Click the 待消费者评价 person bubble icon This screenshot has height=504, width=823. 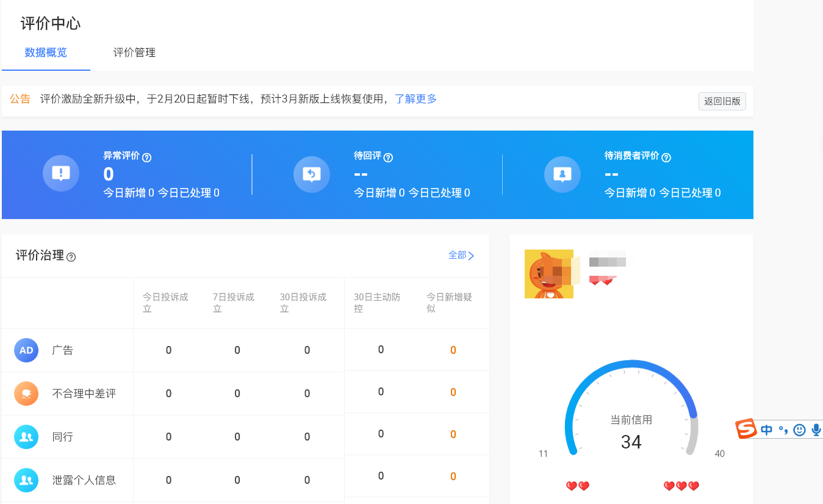(x=562, y=175)
